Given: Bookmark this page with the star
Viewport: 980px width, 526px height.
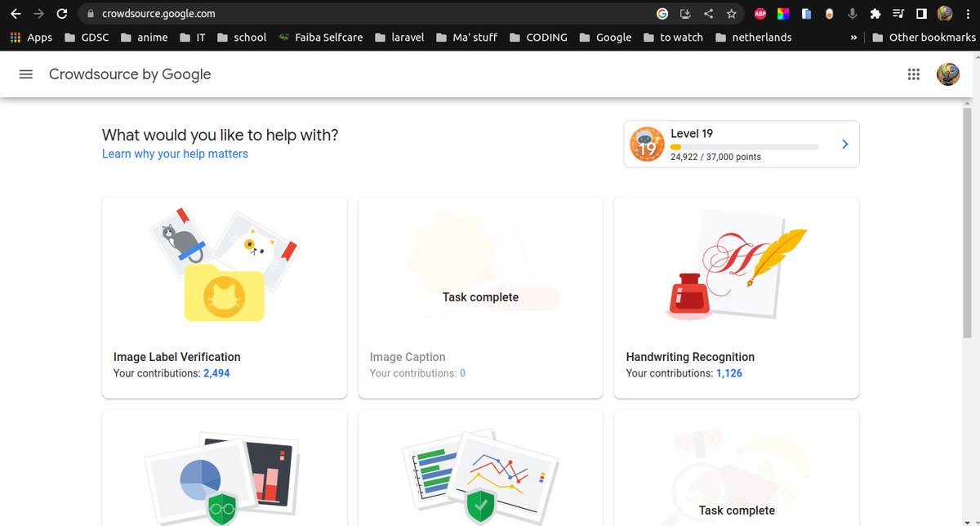Looking at the screenshot, I should (x=731, y=14).
